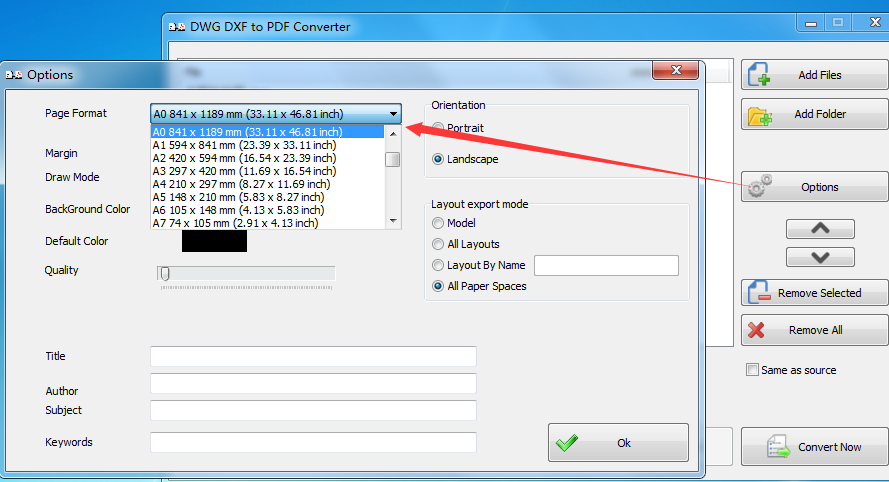Viewport: 889px width, 482px height.
Task: Select Landscape orientation
Action: pos(438,159)
